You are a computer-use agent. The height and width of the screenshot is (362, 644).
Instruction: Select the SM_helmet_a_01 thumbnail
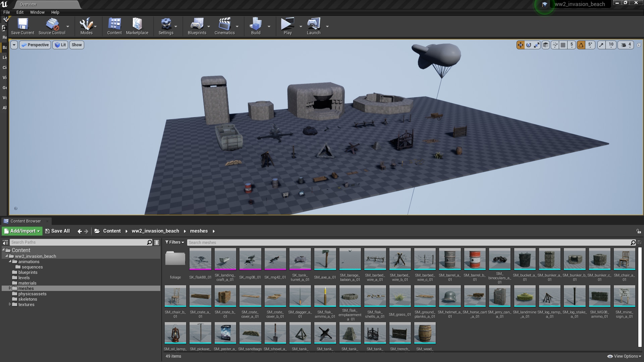(449, 296)
